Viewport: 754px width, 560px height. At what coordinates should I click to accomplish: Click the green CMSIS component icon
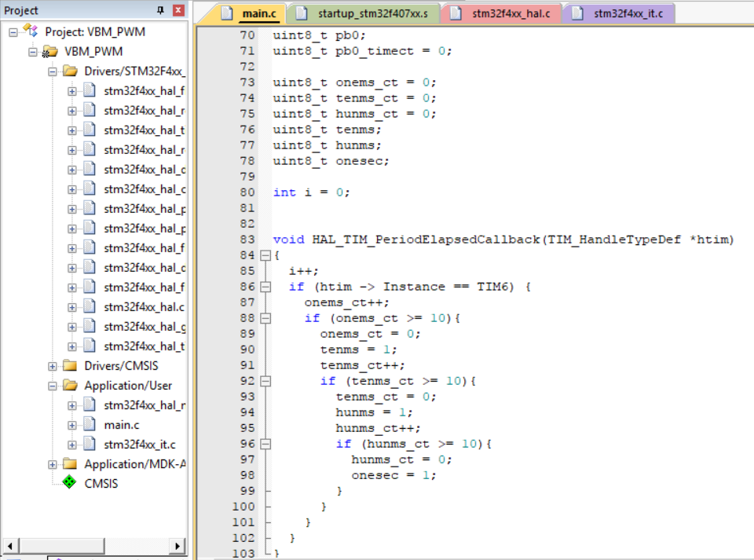(70, 483)
